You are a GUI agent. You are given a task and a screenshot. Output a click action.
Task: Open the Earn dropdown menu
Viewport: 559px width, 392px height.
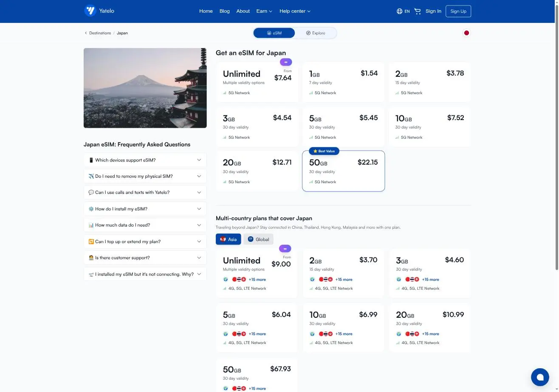click(264, 11)
